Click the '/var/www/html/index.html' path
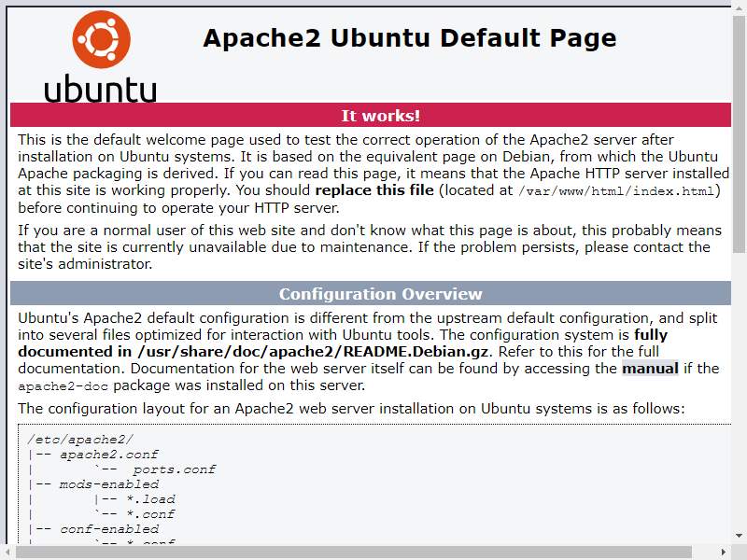747x560 pixels. (616, 191)
